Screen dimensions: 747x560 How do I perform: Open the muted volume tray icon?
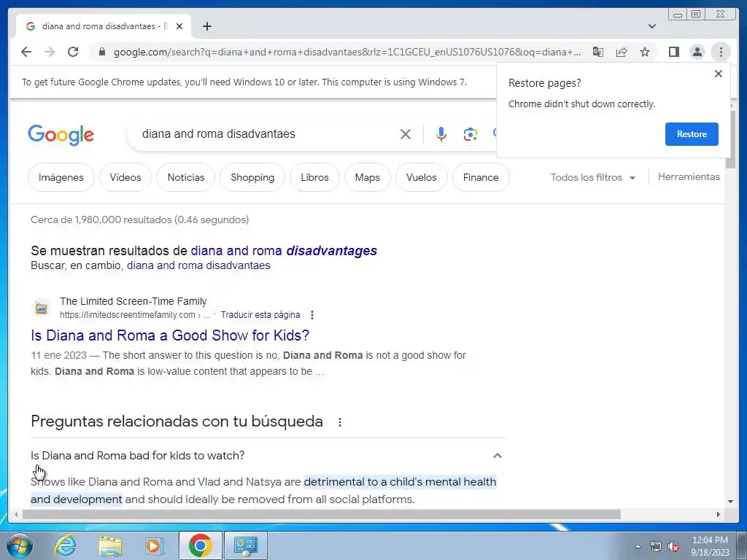673,547
